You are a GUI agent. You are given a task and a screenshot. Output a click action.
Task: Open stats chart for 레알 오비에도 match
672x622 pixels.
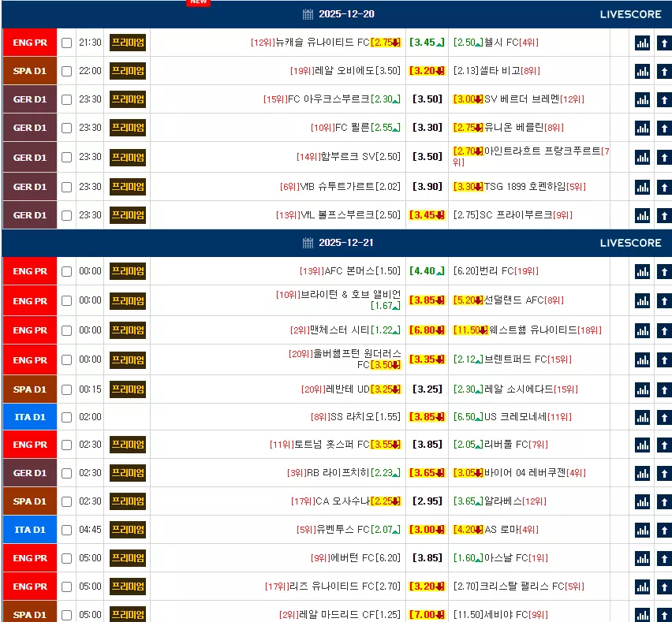click(642, 71)
